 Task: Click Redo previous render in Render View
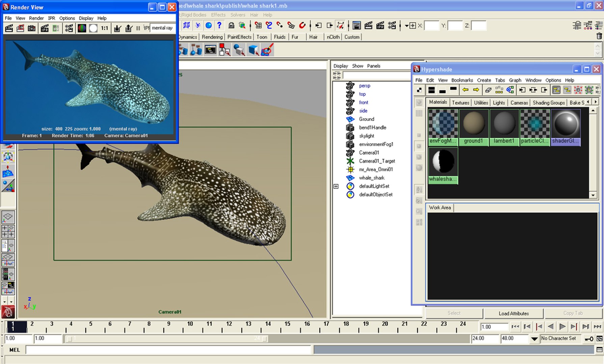[x=9, y=28]
